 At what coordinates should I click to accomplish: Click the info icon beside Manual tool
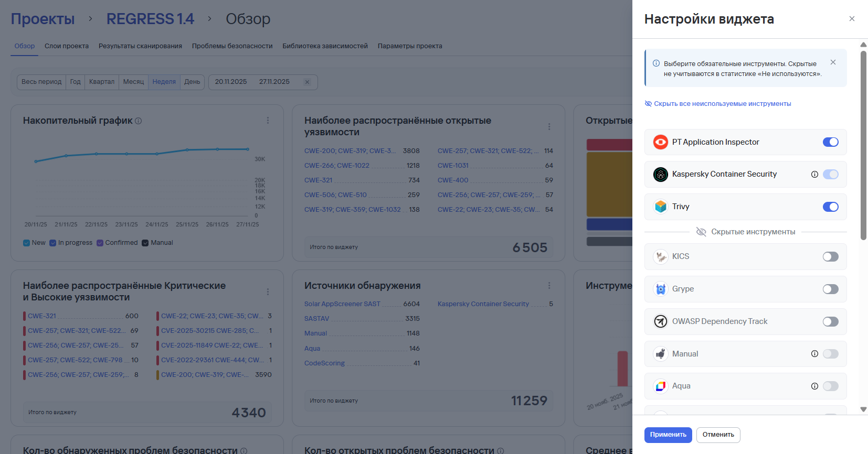pyautogui.click(x=814, y=354)
